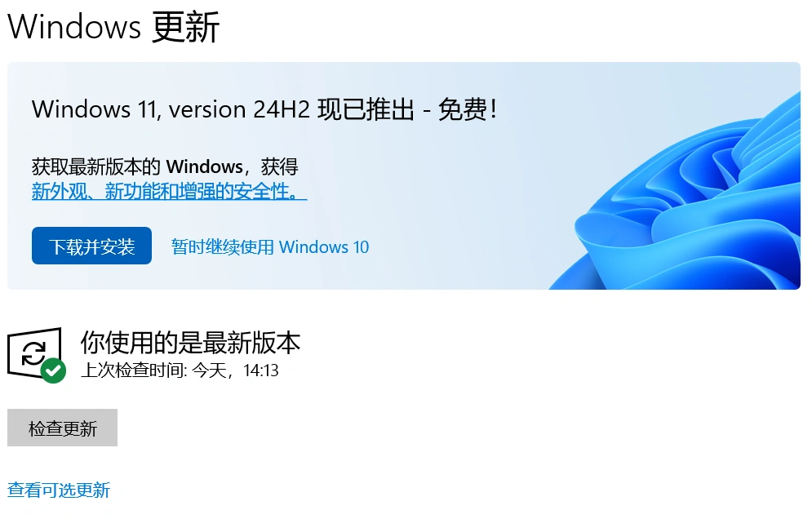Viewport: 812px width, 519px height.
Task: Click the 下载并安装 button
Action: (91, 246)
